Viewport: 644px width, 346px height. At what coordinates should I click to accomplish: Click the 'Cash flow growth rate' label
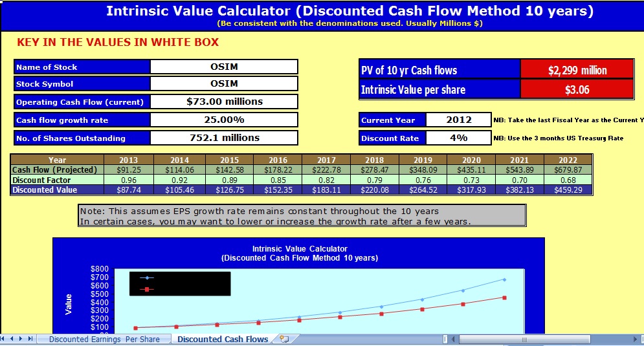click(82, 120)
